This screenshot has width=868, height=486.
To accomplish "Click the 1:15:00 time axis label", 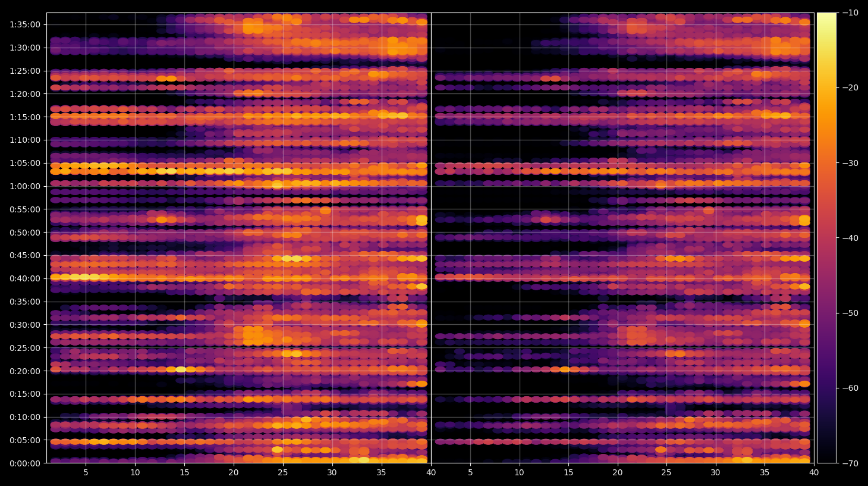I will pyautogui.click(x=25, y=117).
